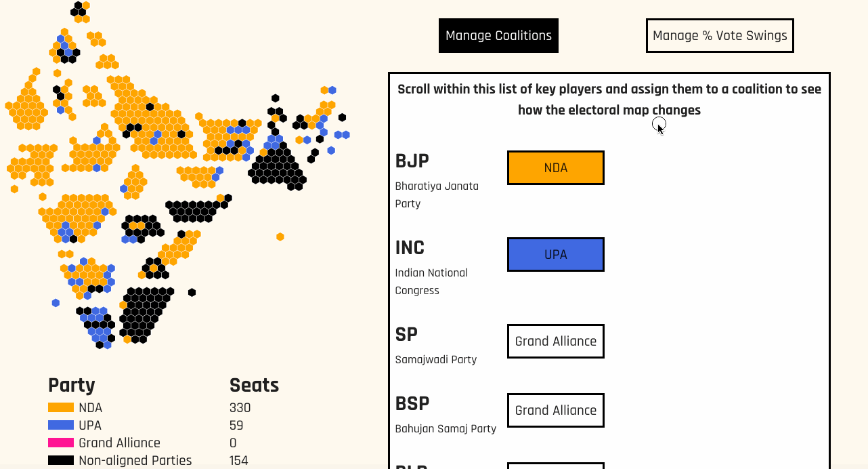
Task: Toggle BJP's NDA coalition assignment
Action: 555,167
